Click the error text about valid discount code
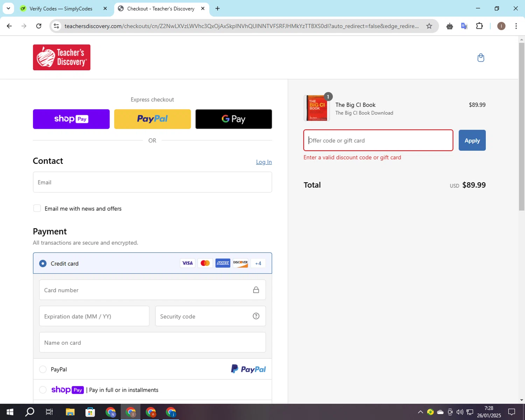525x420 pixels. point(352,157)
